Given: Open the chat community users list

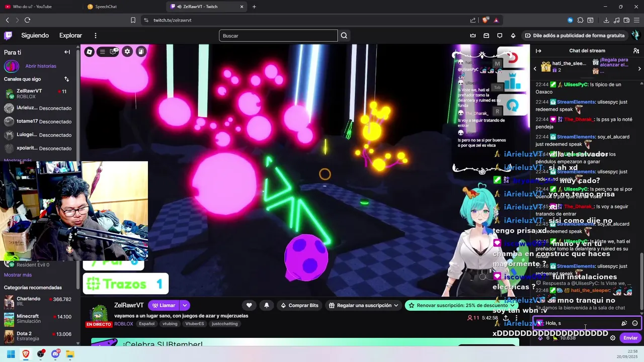Looking at the screenshot, I should 636,51.
